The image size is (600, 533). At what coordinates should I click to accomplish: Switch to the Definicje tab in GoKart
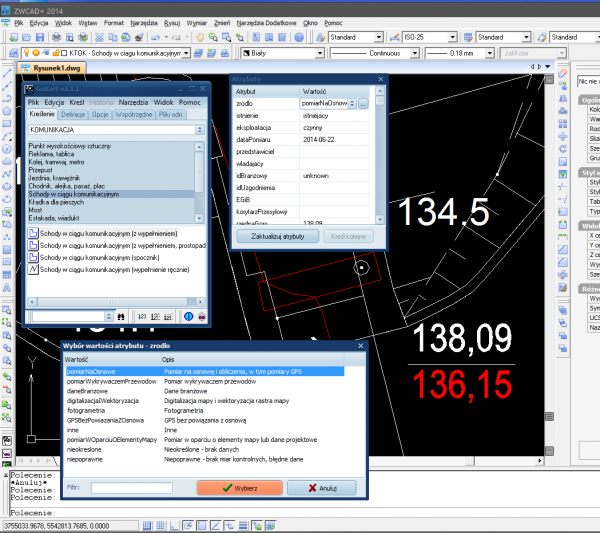75,115
